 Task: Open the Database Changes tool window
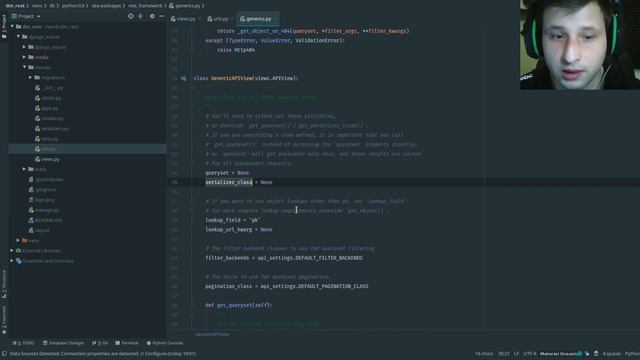(63, 343)
